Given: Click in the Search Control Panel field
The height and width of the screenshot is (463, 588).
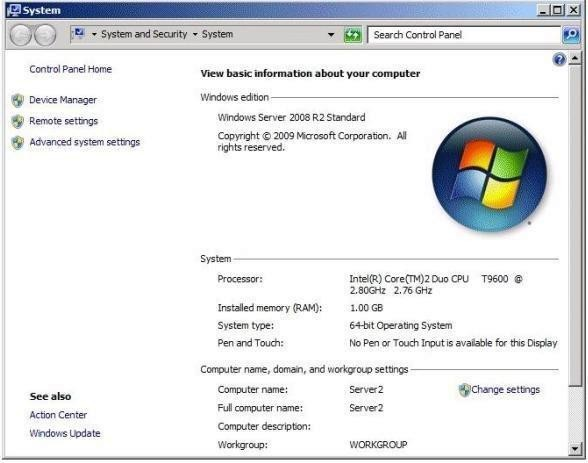Looking at the screenshot, I should (x=464, y=35).
